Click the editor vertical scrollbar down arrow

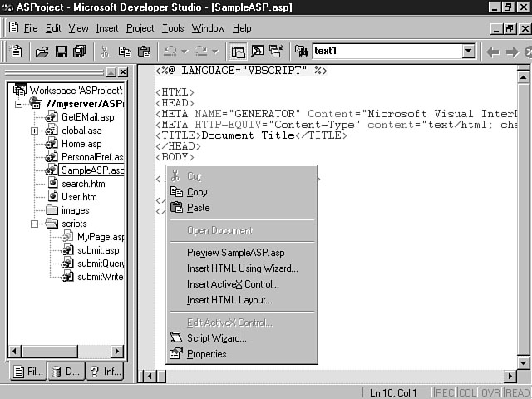tap(523, 362)
